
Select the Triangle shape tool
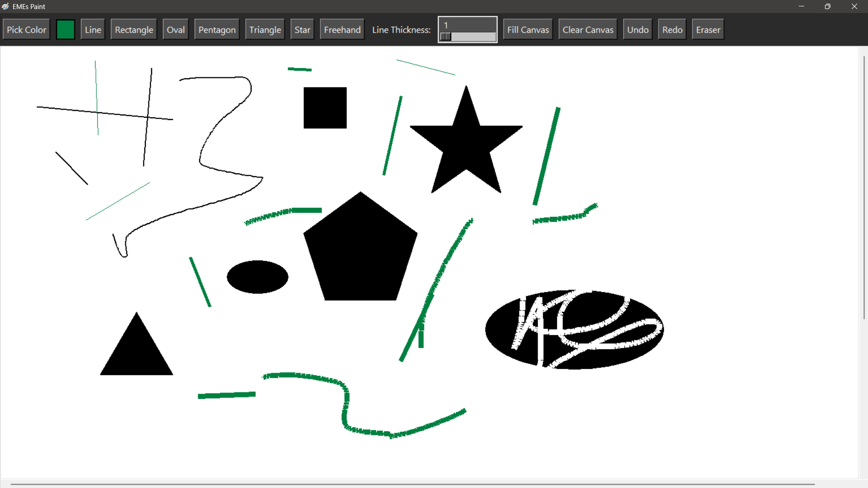264,29
